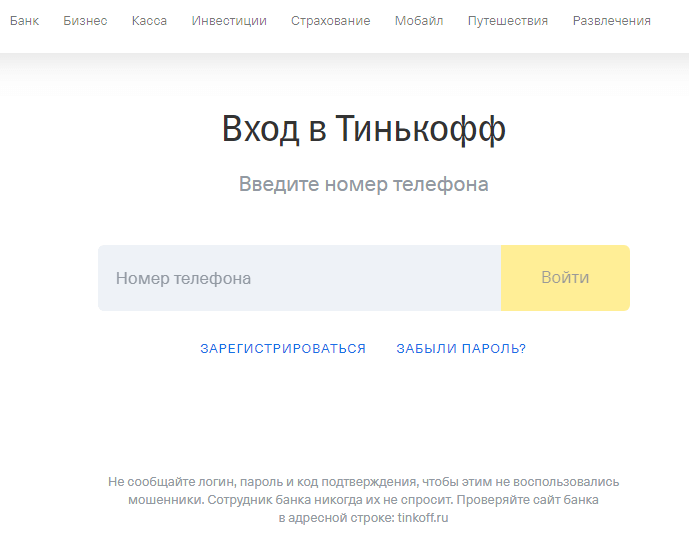This screenshot has width=689, height=536.
Task: Choose Страхование in the navigation bar
Action: [330, 21]
